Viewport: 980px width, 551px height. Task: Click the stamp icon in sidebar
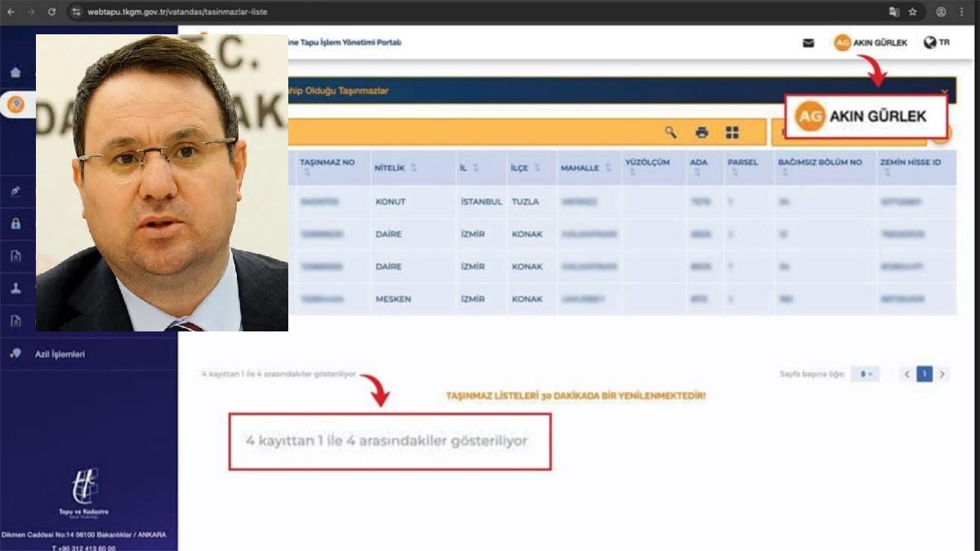coord(16,289)
